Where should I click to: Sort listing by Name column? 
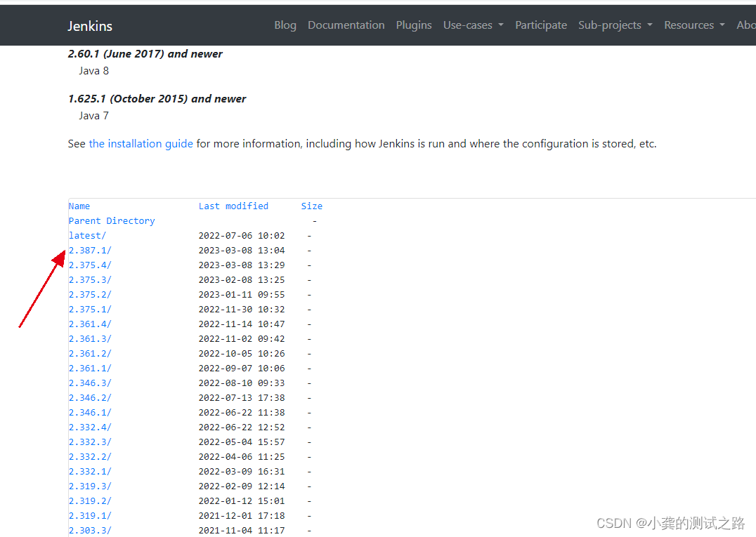click(x=79, y=206)
